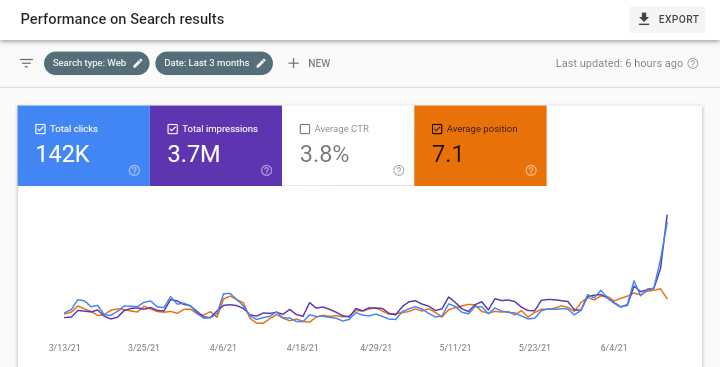Uncheck the Total impressions checkbox
Image resolution: width=720 pixels, height=367 pixels.
172,129
